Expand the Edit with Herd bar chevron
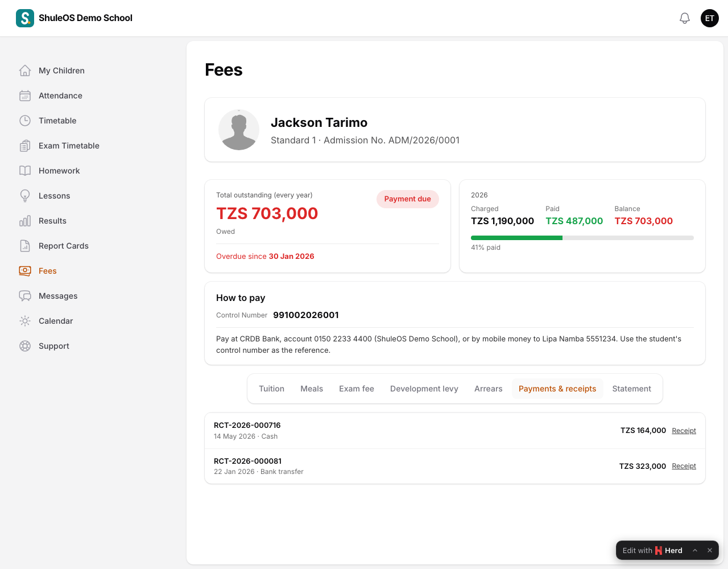The width and height of the screenshot is (728, 569). pos(695,550)
